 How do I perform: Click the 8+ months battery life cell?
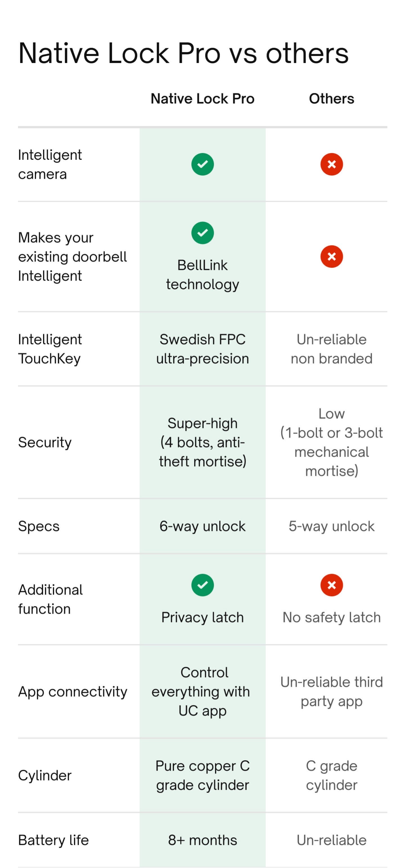click(x=203, y=840)
